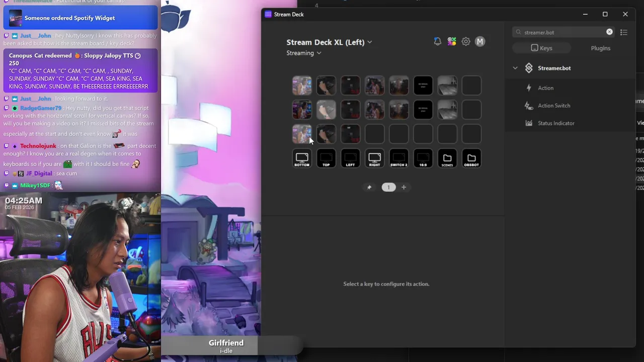Select the SWITCH 2 key
Viewport: 644px width, 362px height.
point(398,158)
